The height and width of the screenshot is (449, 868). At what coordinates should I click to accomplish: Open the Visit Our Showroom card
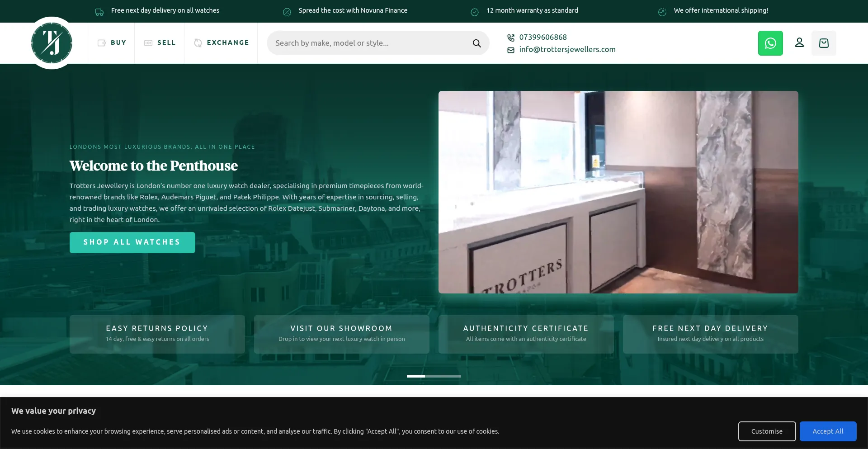pyautogui.click(x=342, y=334)
